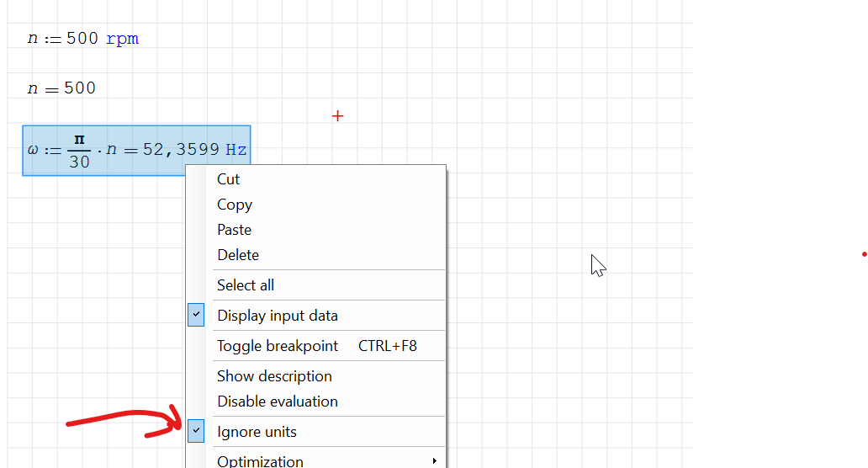868x468 pixels.
Task: Click Toggle breakpoint menu entry
Action: (x=277, y=346)
